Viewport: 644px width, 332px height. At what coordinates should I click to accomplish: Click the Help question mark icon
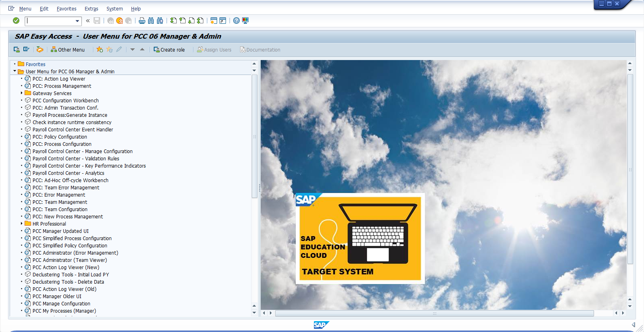point(236,21)
